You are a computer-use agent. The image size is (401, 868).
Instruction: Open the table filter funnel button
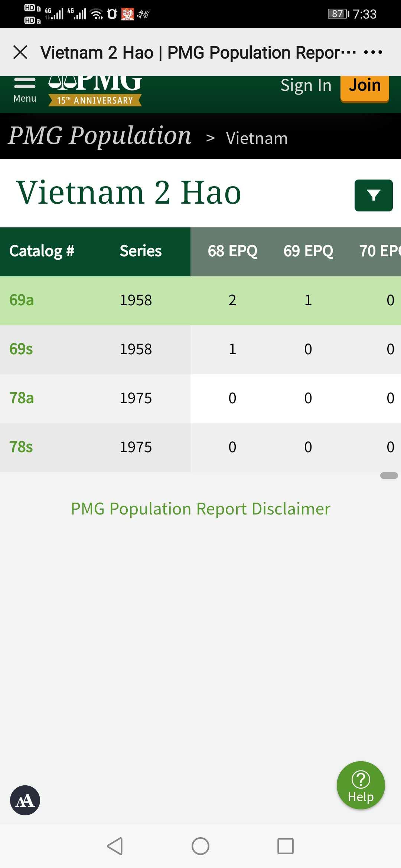pos(373,195)
